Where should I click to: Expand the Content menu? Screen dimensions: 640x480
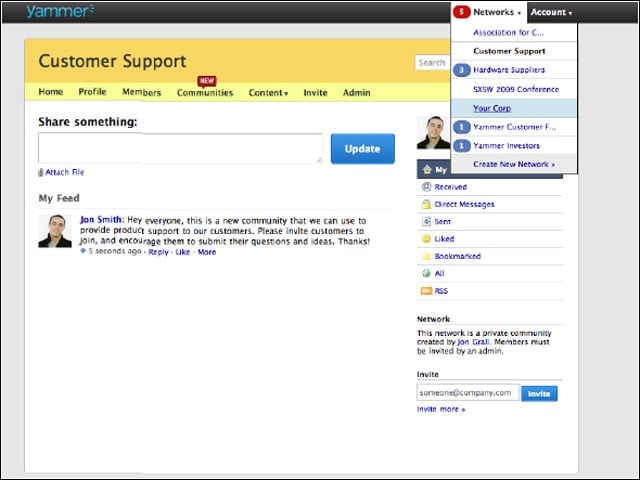coord(268,93)
